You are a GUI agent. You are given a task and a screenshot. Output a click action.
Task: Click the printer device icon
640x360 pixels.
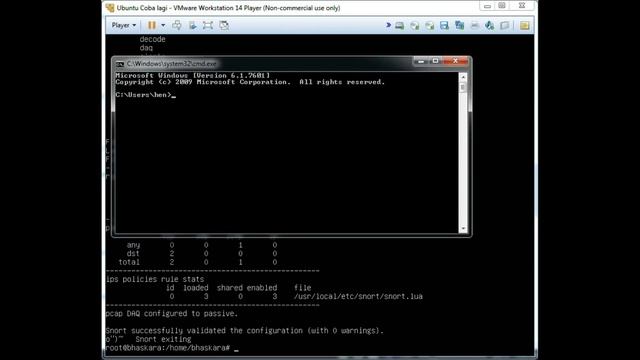click(474, 26)
